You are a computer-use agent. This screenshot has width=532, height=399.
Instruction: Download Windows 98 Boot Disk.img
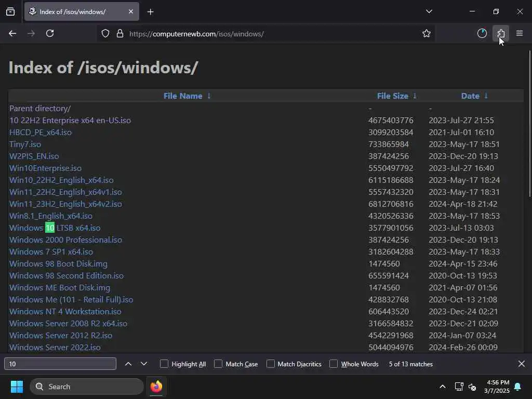[x=58, y=263]
